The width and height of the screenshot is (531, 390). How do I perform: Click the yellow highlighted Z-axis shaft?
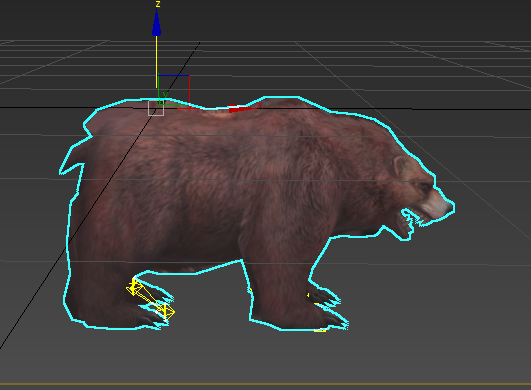coord(156,62)
